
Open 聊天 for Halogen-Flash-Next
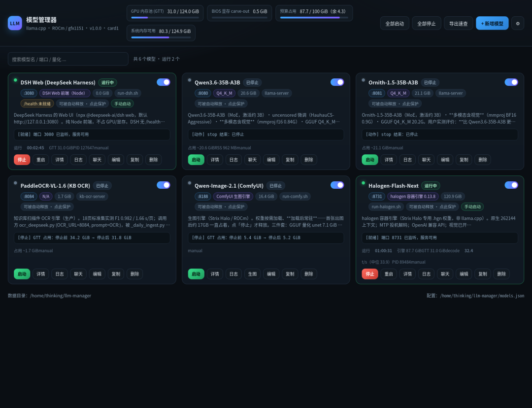point(445,274)
